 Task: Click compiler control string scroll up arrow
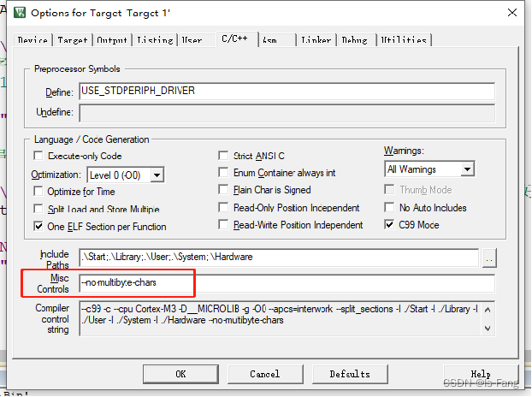pyautogui.click(x=488, y=310)
